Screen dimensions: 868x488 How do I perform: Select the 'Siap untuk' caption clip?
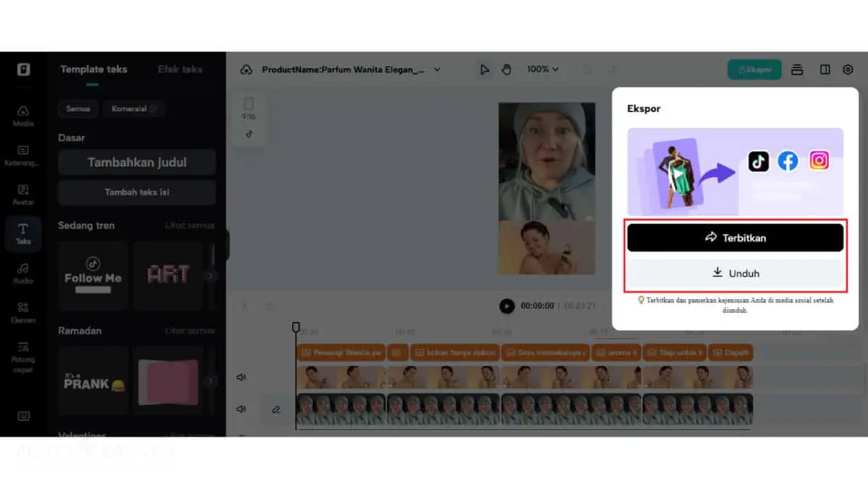pyautogui.click(x=674, y=353)
